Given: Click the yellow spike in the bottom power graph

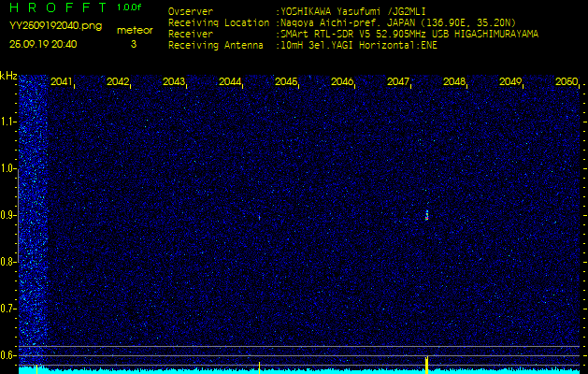Looking at the screenshot, I should tap(426, 363).
